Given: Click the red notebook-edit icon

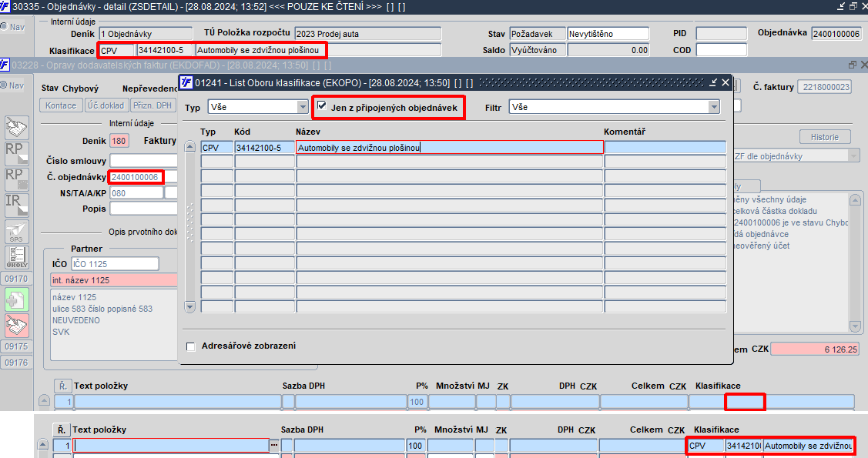Looking at the screenshot, I should point(17,326).
